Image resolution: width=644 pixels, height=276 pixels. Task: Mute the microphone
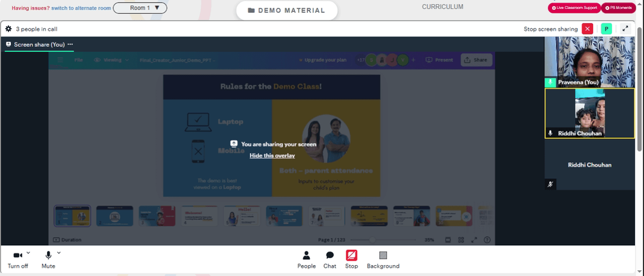(48, 260)
